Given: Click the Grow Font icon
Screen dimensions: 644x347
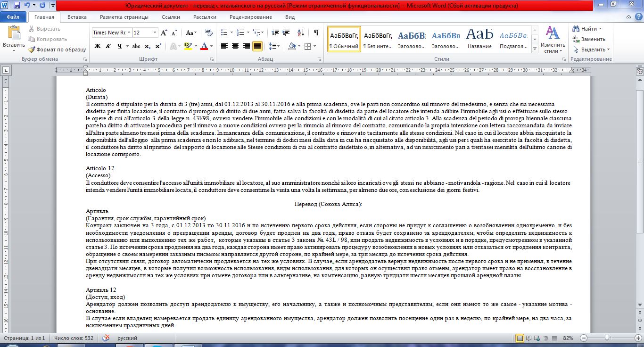Looking at the screenshot, I should 164,33.
